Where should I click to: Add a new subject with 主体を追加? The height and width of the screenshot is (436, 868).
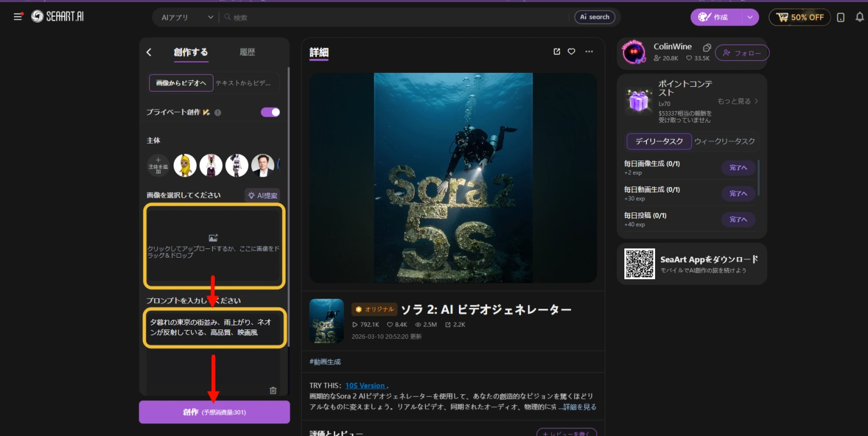coord(157,165)
